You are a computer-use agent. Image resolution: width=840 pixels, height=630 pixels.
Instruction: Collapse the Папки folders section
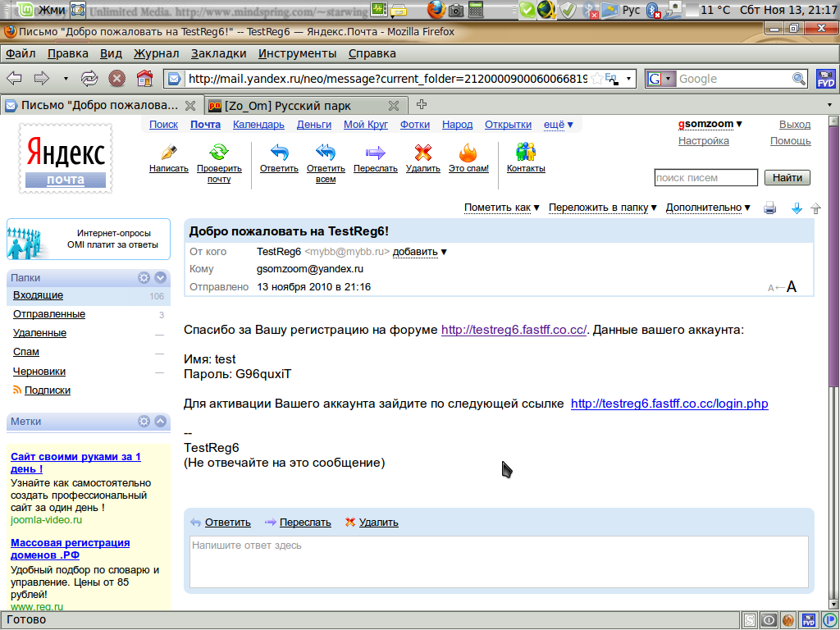point(160,277)
